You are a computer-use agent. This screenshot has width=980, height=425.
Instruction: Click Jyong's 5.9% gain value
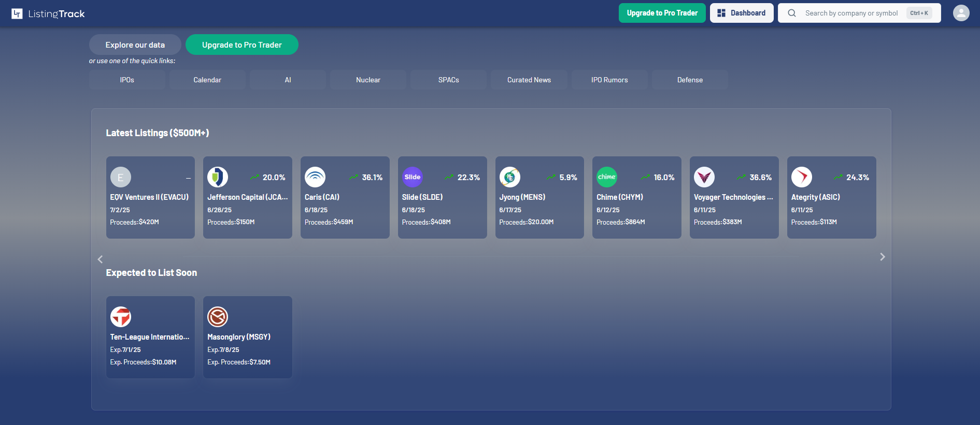click(x=569, y=178)
